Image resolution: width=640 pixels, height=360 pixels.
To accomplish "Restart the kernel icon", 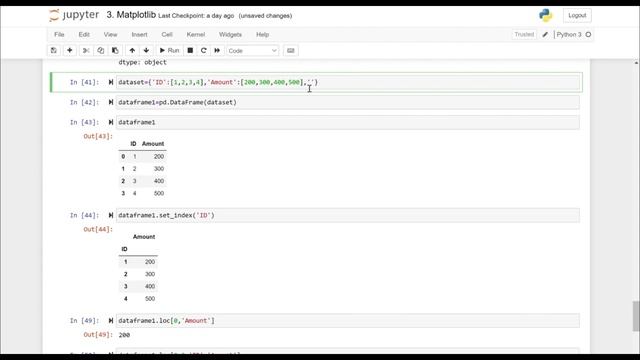I will click(x=204, y=51).
